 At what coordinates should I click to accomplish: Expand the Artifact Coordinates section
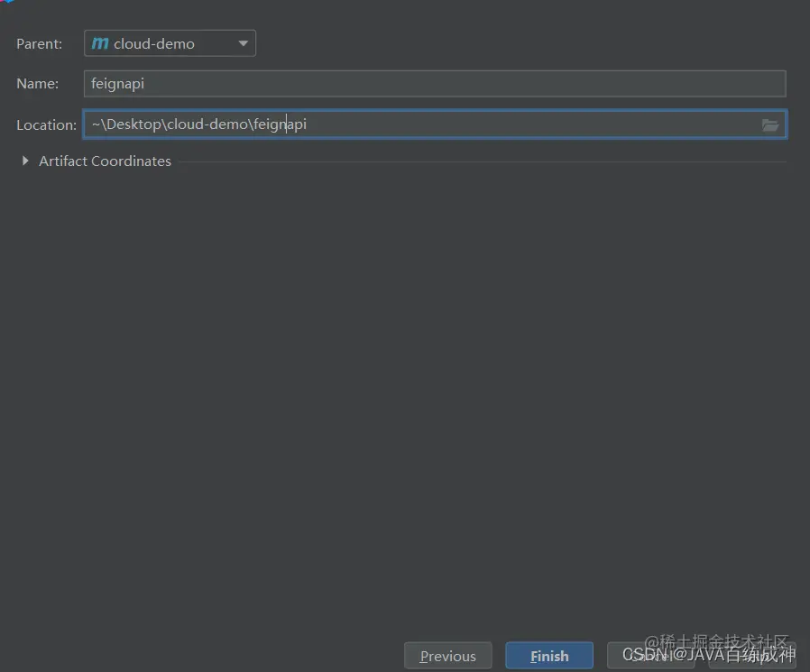pos(24,161)
